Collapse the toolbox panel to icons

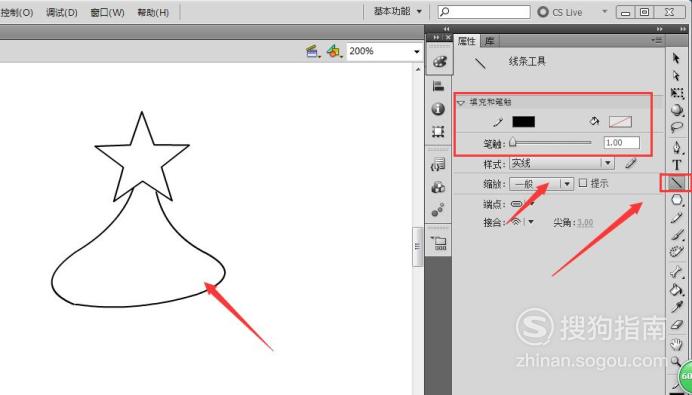pos(683,29)
